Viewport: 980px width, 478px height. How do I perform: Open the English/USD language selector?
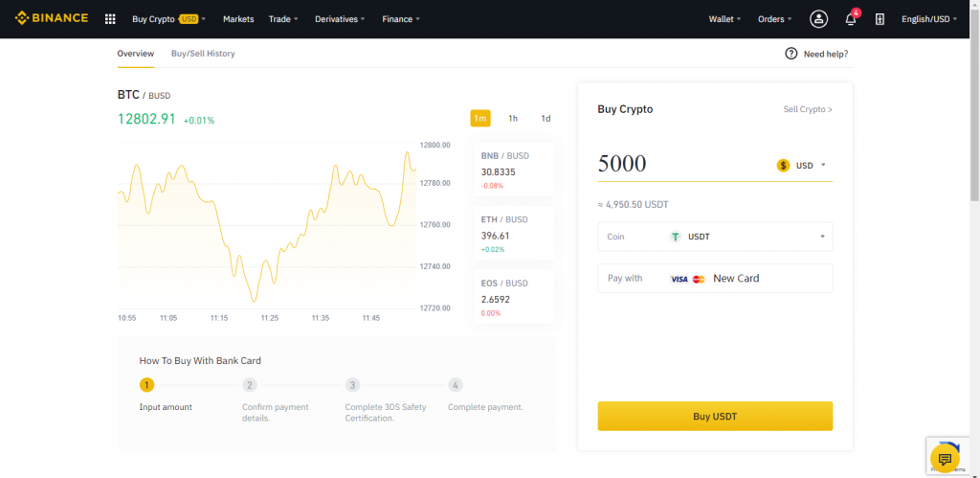coord(929,19)
